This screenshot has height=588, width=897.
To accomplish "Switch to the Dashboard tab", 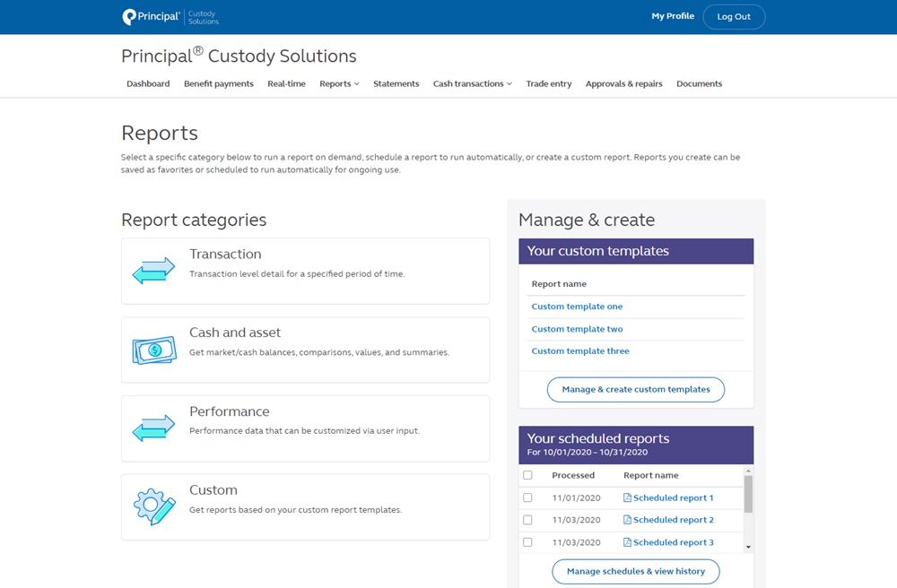I will [148, 83].
